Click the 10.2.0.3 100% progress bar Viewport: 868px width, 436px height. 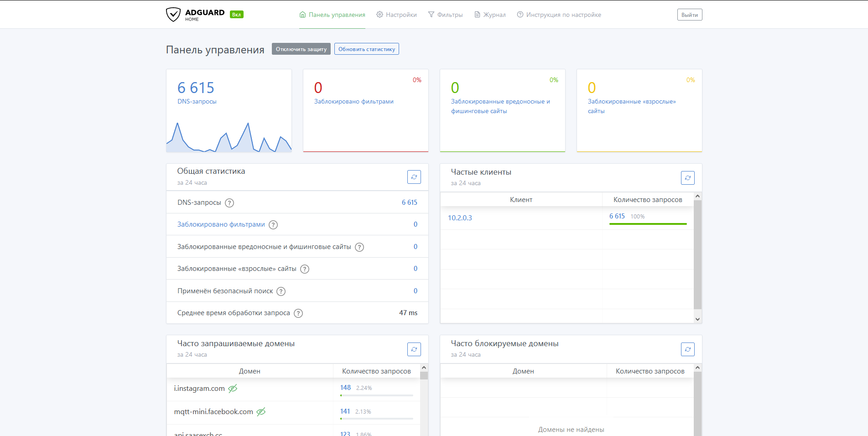click(x=648, y=224)
